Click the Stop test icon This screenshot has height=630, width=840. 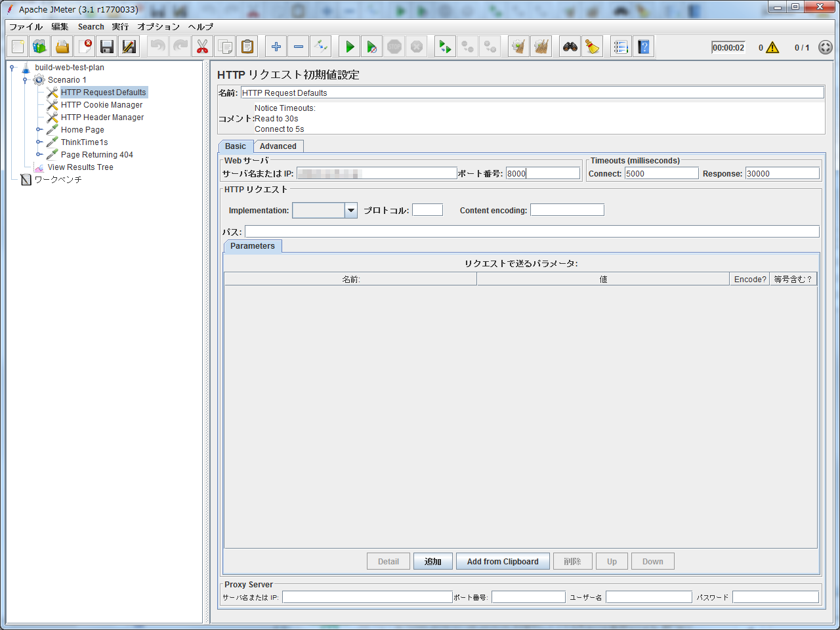[x=394, y=47]
